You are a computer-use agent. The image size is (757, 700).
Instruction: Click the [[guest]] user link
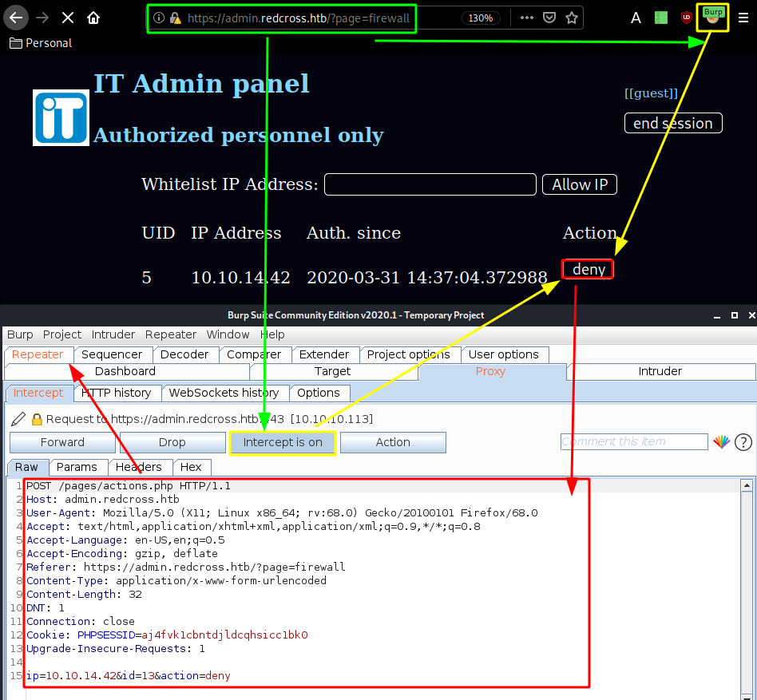652,93
